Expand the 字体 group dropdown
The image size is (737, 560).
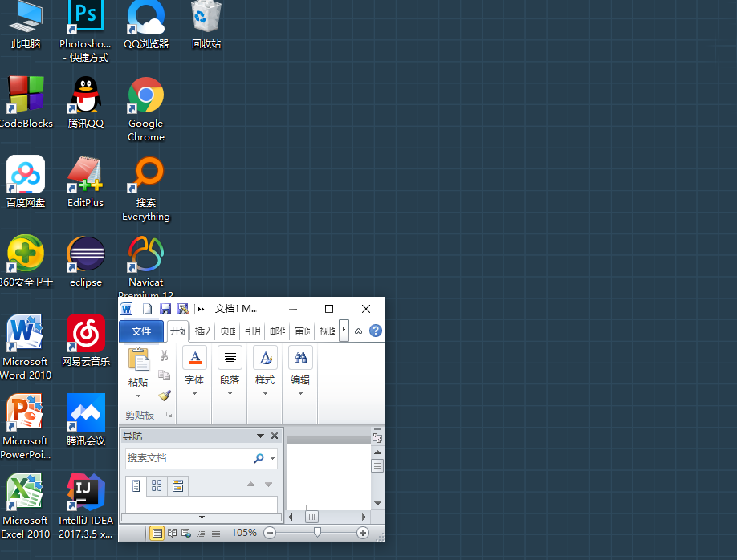click(x=194, y=394)
